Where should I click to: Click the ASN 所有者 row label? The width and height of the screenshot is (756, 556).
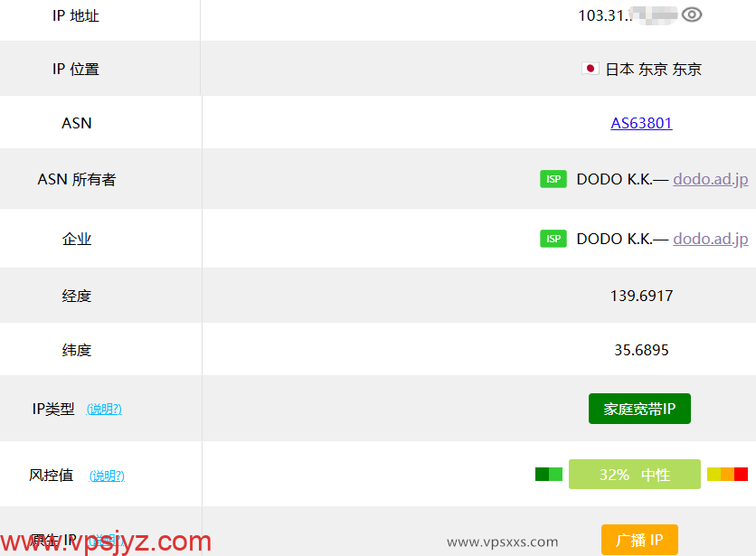click(x=77, y=179)
